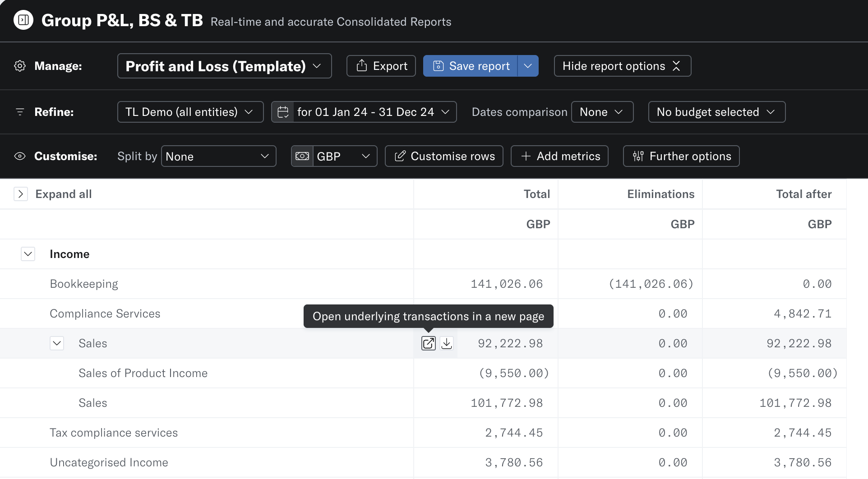Open Further options settings
Screen dimensions: 868x479
tap(681, 156)
